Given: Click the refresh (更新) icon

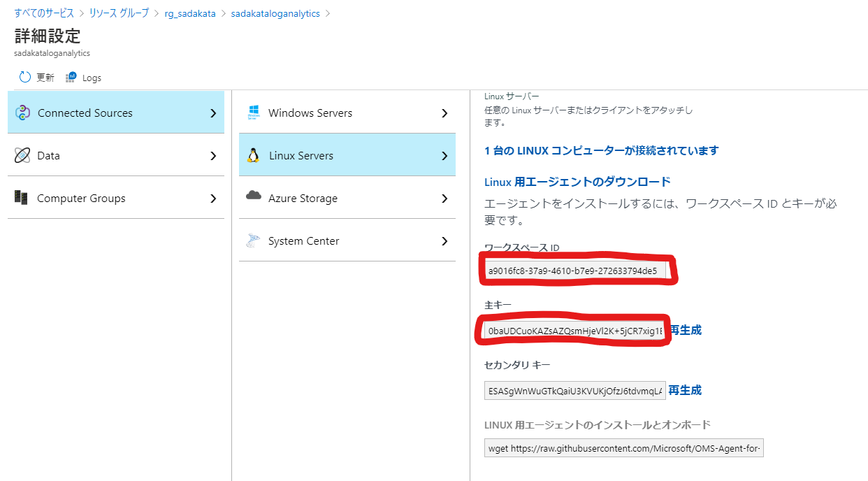Looking at the screenshot, I should pos(25,77).
